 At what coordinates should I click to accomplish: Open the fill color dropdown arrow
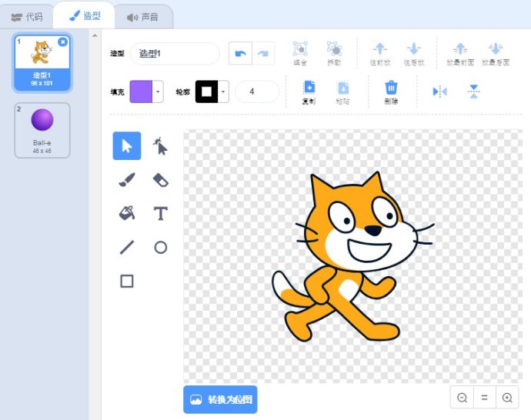click(x=158, y=92)
